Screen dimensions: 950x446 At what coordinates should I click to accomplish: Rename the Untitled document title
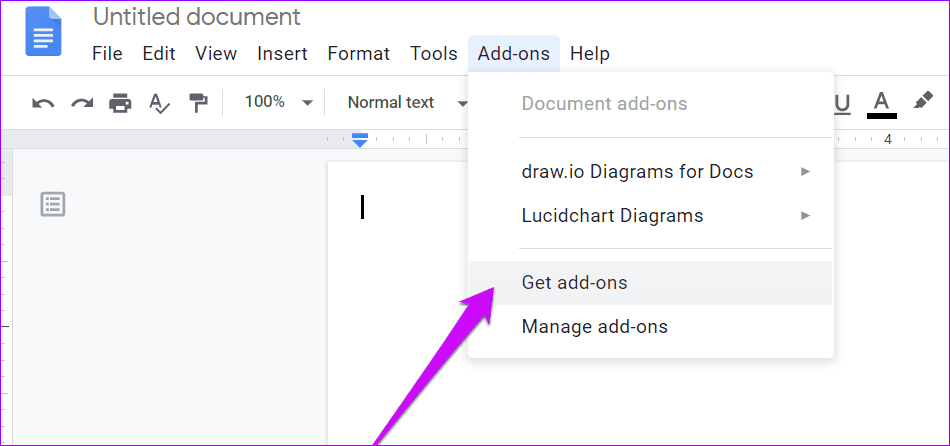click(196, 17)
